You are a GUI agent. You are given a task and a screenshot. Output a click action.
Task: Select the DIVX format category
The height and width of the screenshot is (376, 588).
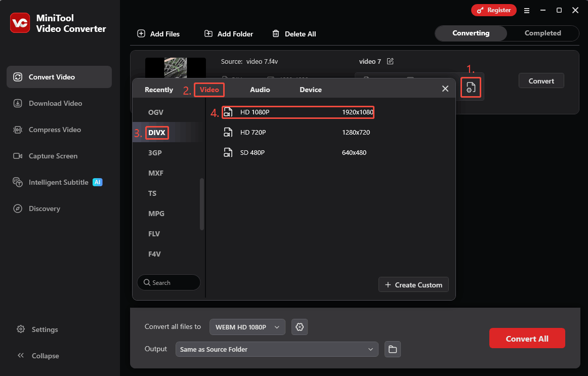point(157,132)
